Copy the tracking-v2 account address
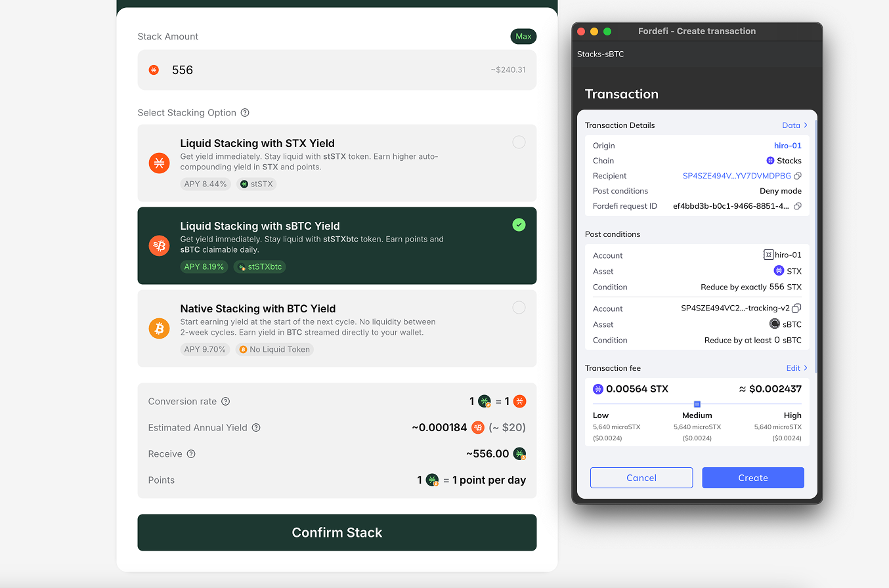This screenshot has height=588, width=889. pos(796,308)
